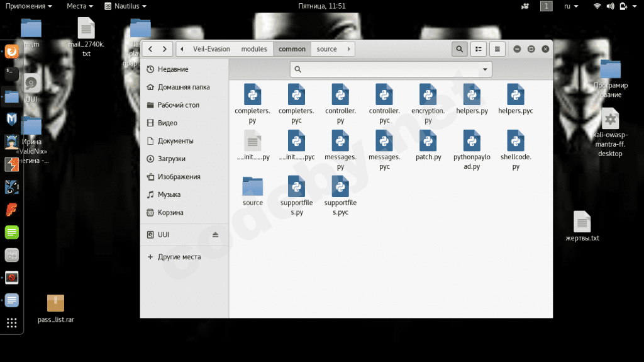Open the Nautilus app menu in top bar
Viewport: 644px width, 362px height.
coord(125,6)
